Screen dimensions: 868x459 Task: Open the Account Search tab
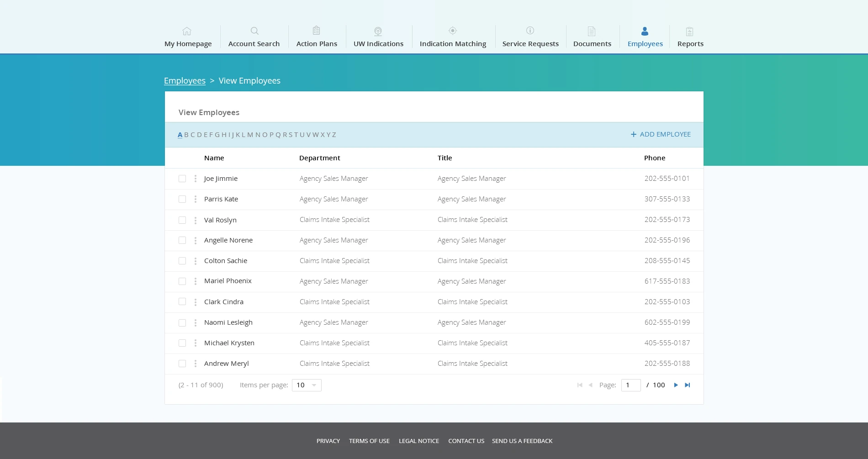pyautogui.click(x=254, y=37)
